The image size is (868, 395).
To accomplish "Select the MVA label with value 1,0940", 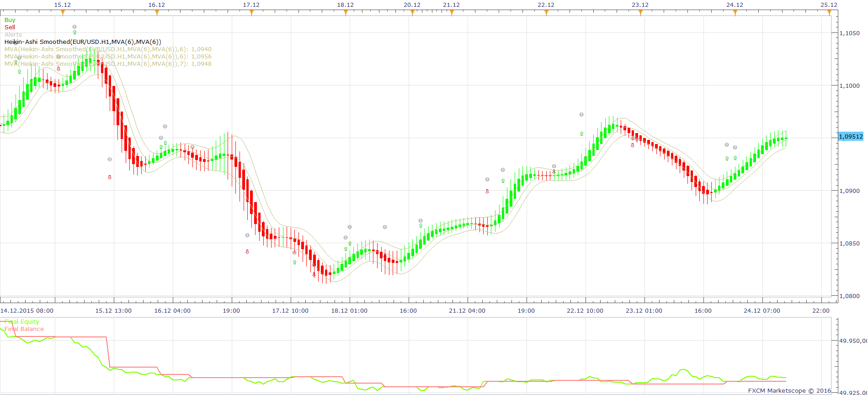I will [x=108, y=49].
